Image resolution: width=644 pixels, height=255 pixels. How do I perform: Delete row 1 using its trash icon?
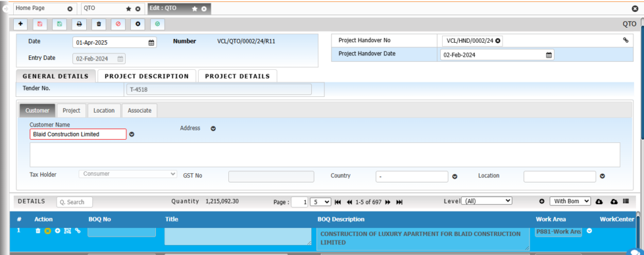38,231
